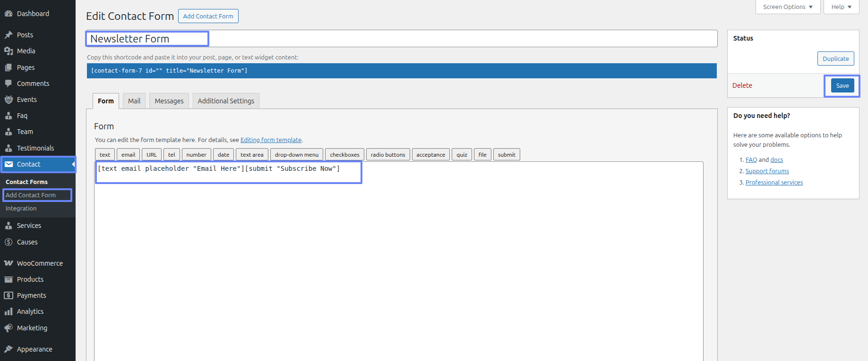This screenshot has width=868, height=361.
Task: Click the Analytics bar chart icon
Action: [x=9, y=311]
